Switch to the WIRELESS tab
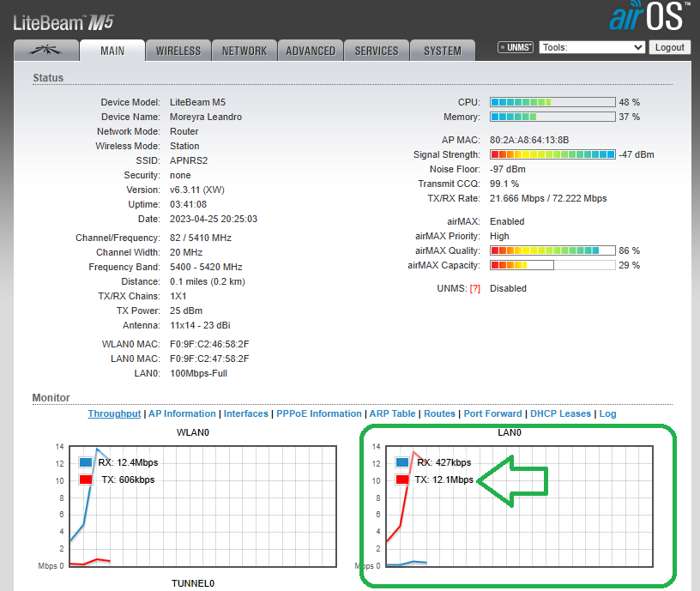This screenshot has width=700, height=591. pos(178,51)
